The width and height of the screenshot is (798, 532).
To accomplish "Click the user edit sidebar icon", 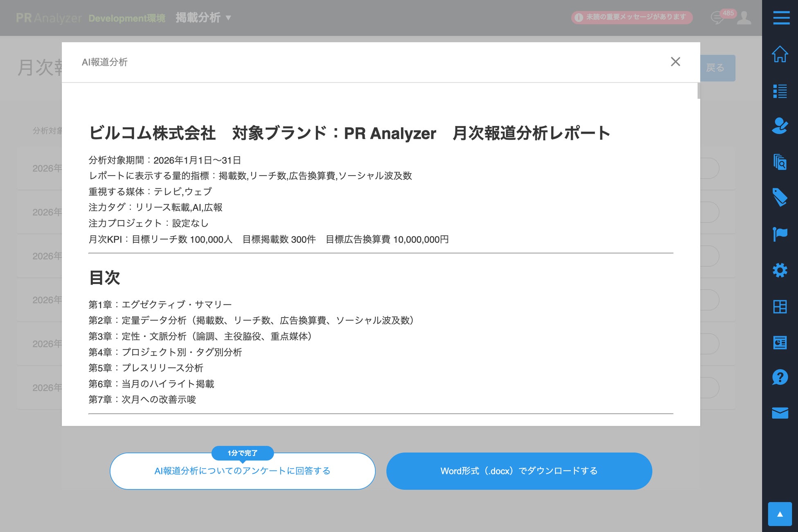I will click(780, 126).
